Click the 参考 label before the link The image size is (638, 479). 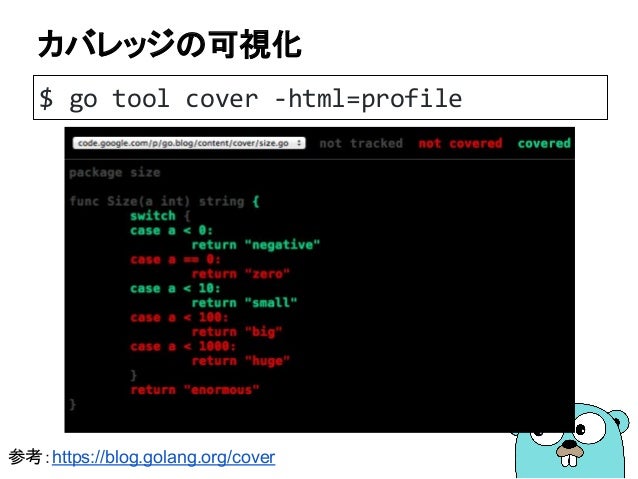point(25,457)
